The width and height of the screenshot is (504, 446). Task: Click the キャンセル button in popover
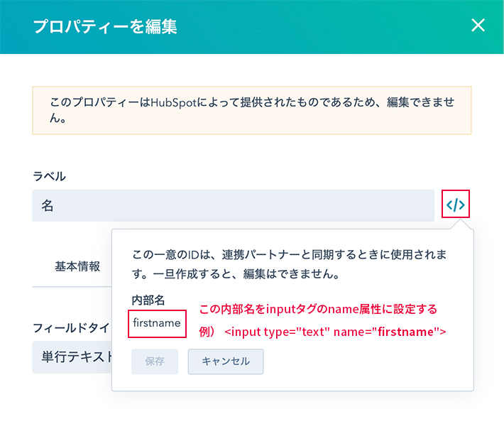coord(226,361)
